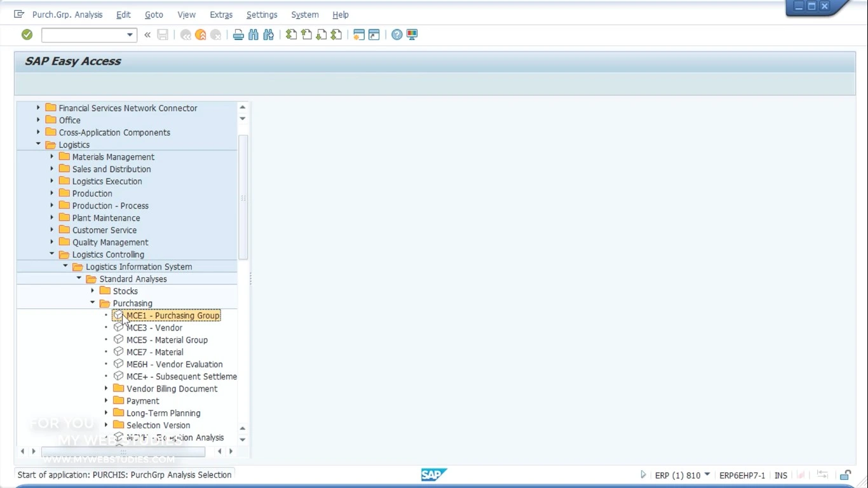This screenshot has height=488, width=868.
Task: Click the Last Page icon
Action: coord(337,35)
